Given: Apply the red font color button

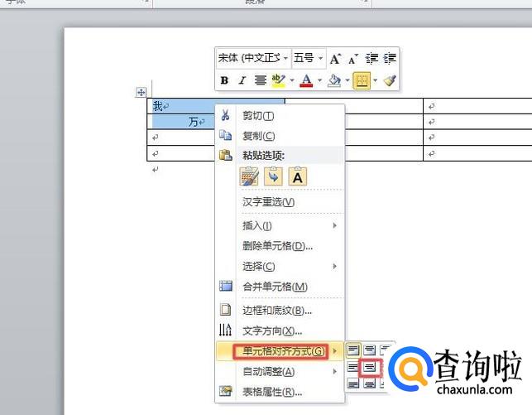Looking at the screenshot, I should point(305,80).
